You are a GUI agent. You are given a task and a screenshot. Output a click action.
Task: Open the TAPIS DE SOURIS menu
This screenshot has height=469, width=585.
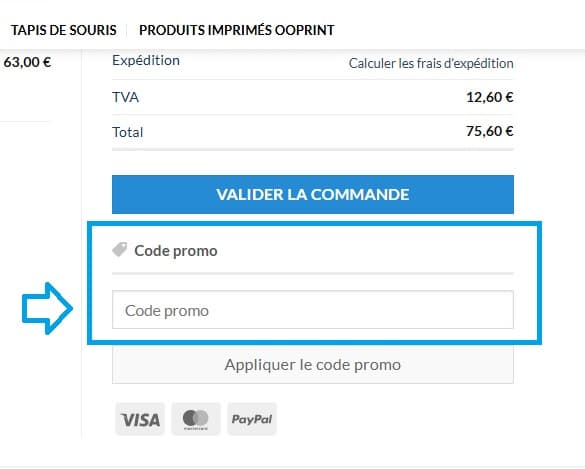tap(64, 30)
